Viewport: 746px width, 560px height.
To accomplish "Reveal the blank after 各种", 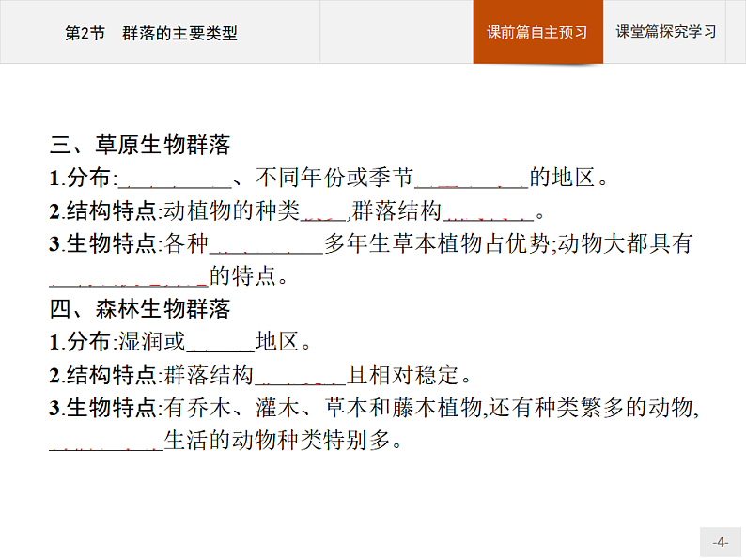I will pos(266,244).
